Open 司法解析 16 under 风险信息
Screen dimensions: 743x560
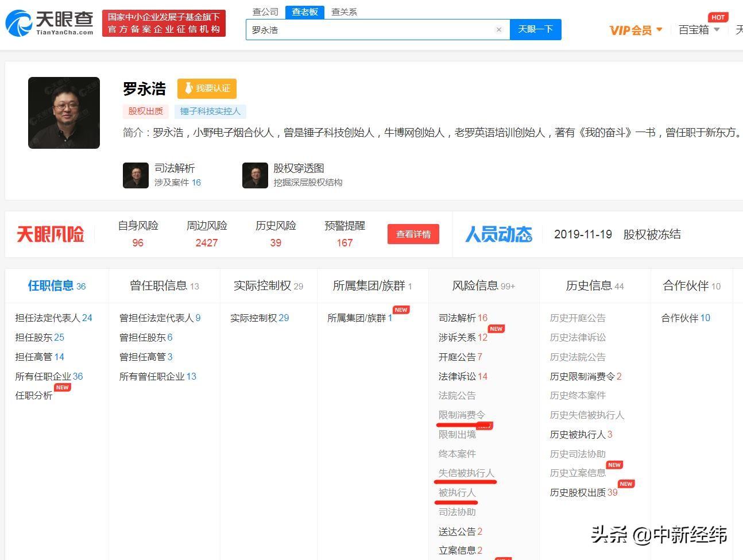(x=463, y=318)
